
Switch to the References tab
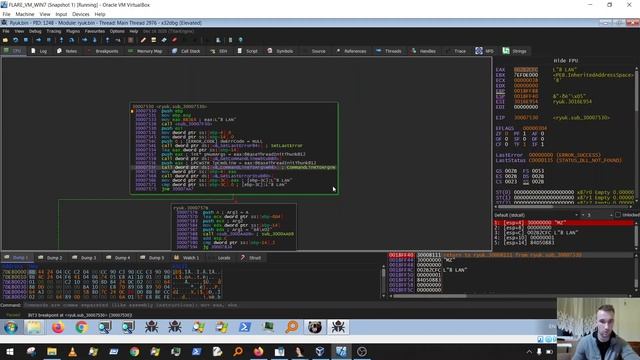(351, 51)
